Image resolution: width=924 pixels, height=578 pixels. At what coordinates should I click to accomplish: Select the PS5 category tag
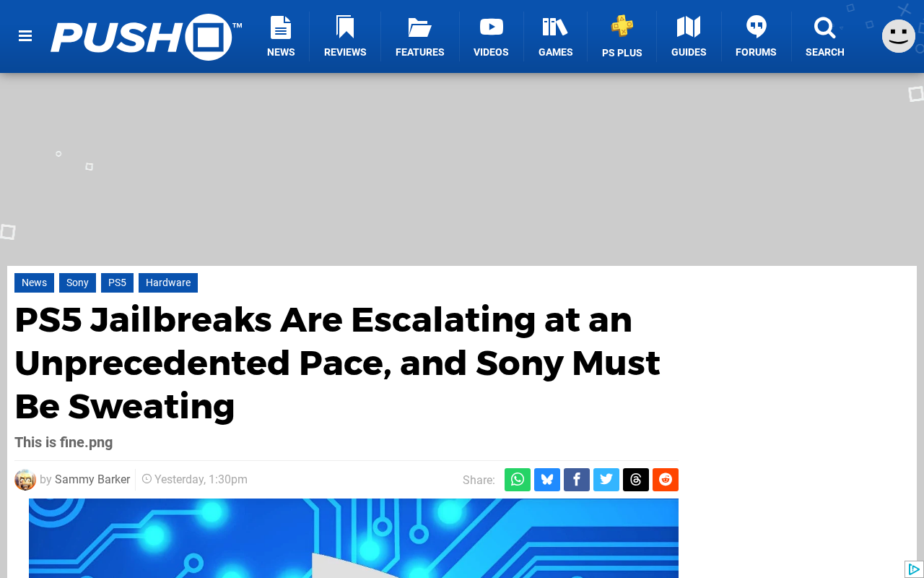click(117, 282)
